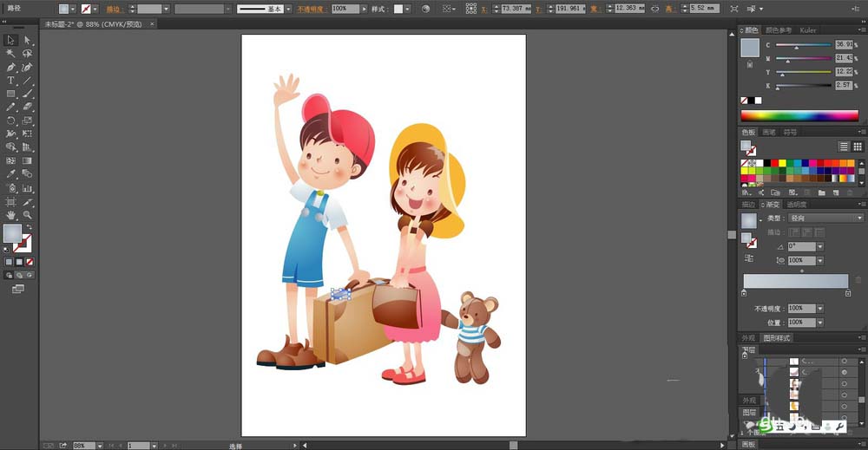Switch to the 颜色参考 color guide tab
Viewport: 868px width, 450px height.
point(779,30)
